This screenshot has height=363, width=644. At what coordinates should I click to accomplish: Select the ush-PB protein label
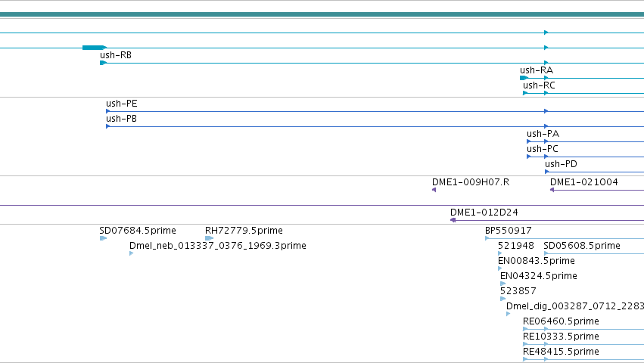pyautogui.click(x=121, y=119)
